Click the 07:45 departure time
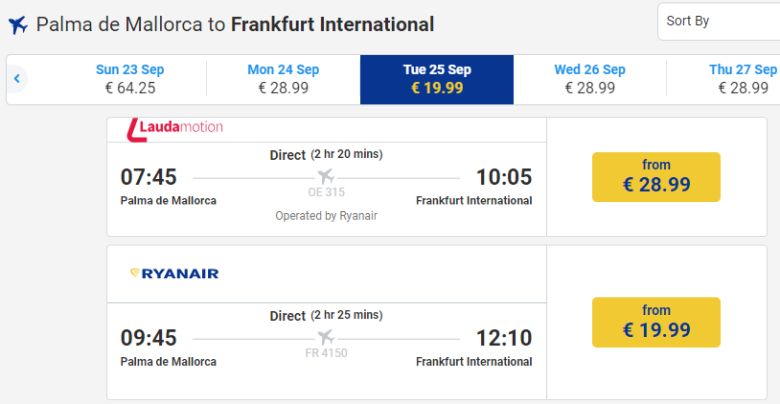This screenshot has width=780, height=404. tap(149, 177)
